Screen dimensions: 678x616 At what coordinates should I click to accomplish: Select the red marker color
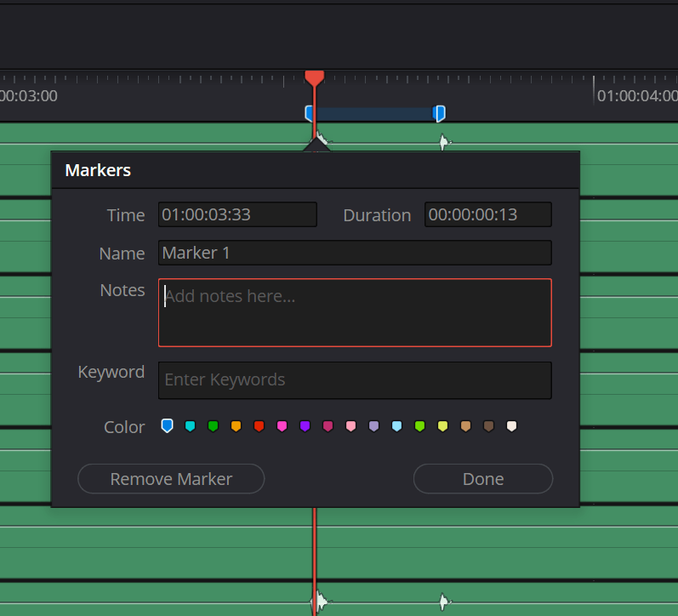(259, 426)
